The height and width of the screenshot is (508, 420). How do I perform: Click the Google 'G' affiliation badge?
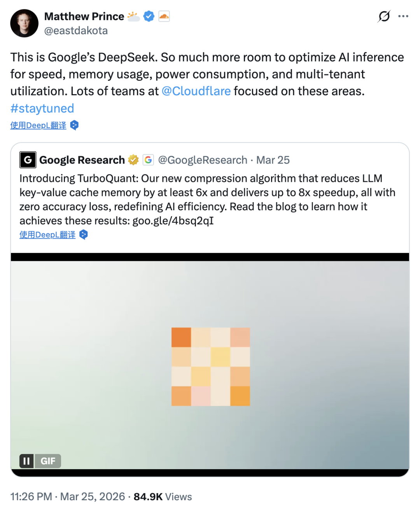(148, 160)
